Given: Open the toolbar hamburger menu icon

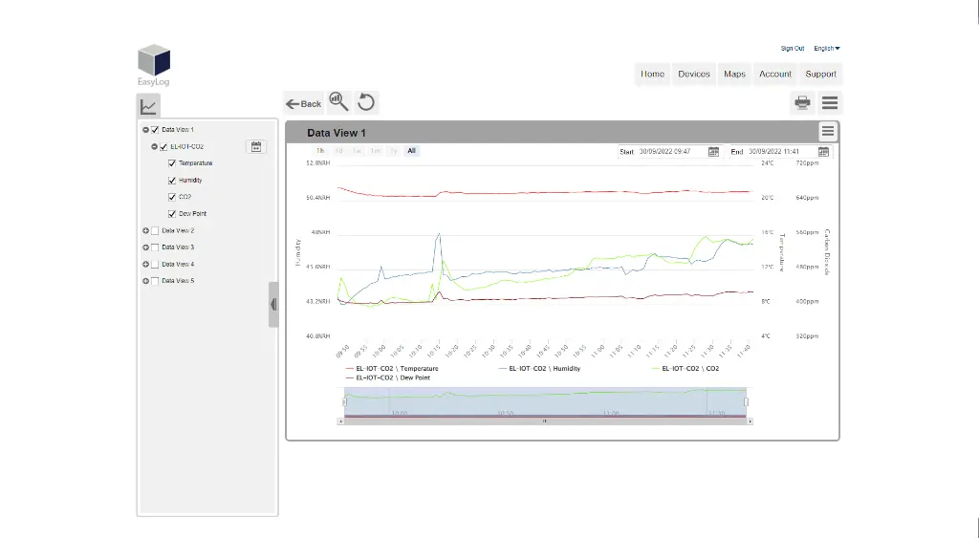Looking at the screenshot, I should (x=830, y=102).
